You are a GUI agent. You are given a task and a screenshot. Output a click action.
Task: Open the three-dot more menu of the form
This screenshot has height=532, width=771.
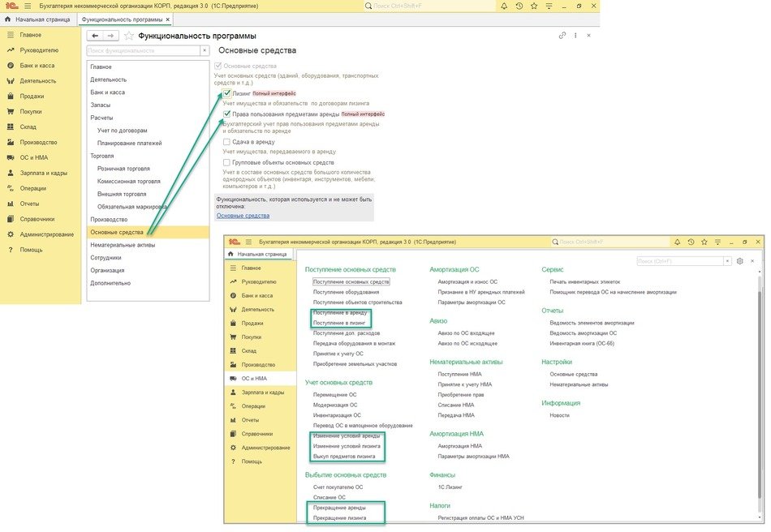pos(575,36)
